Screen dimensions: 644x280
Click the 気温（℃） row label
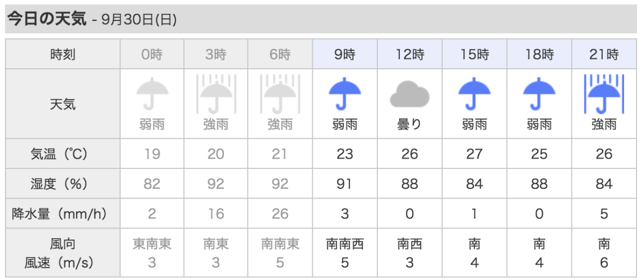tap(63, 154)
